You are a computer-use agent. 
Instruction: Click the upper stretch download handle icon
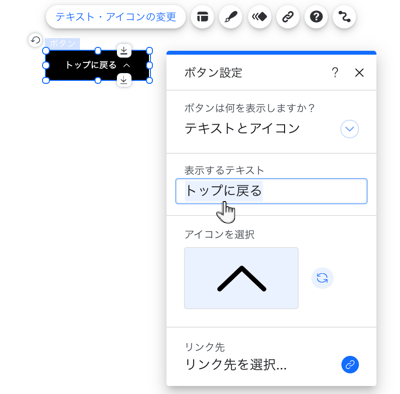(x=124, y=51)
